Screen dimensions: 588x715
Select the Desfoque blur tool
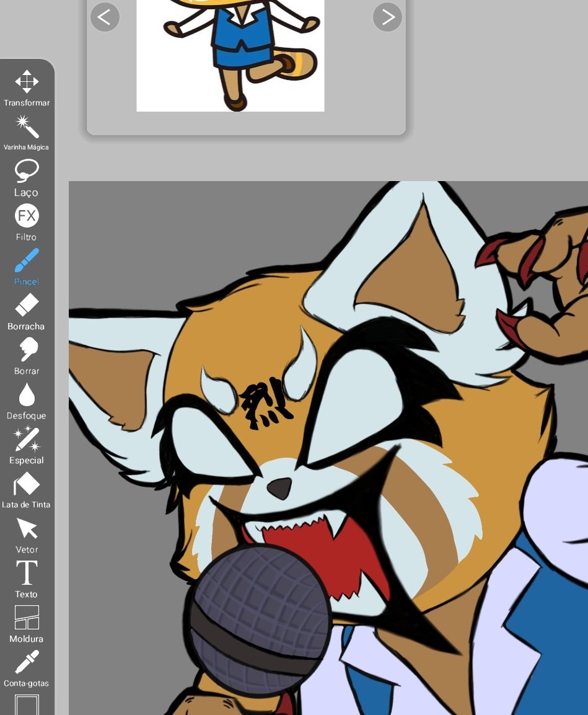[27, 401]
